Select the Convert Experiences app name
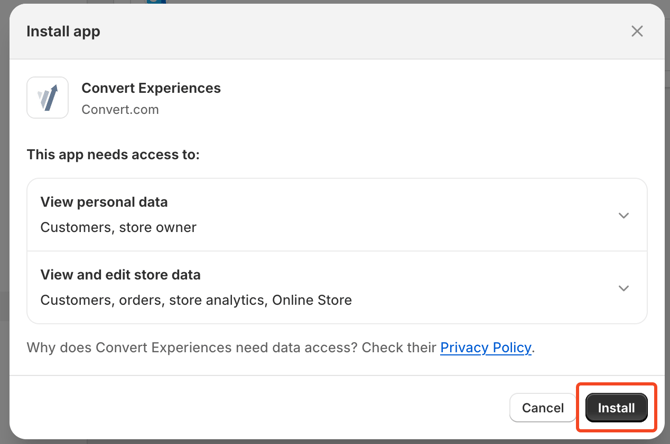The height and width of the screenshot is (444, 670). tap(151, 88)
